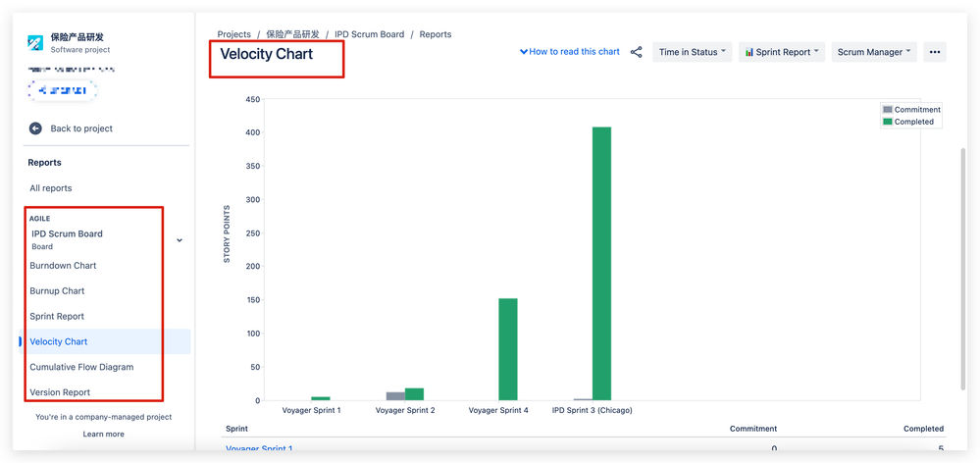Open the Burnup Chart report
Viewport: 980px width, 463px height.
(x=57, y=291)
